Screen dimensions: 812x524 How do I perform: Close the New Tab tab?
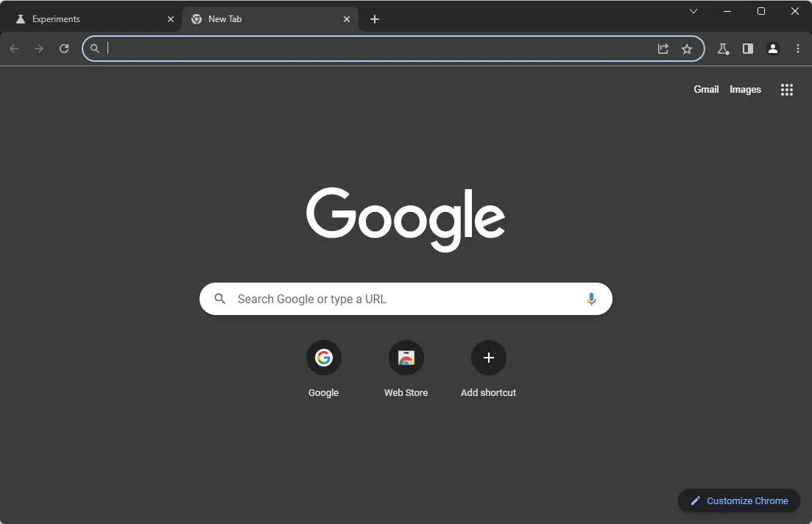click(347, 19)
